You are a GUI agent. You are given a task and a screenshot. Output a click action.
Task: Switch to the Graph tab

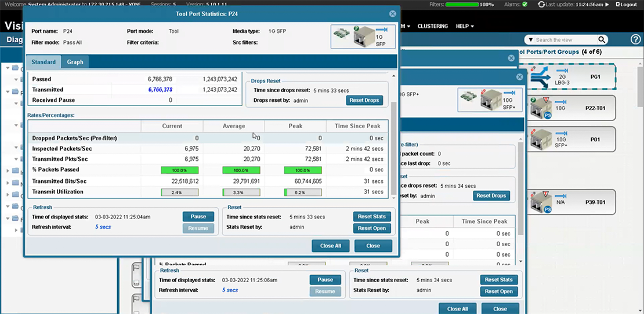click(x=75, y=62)
